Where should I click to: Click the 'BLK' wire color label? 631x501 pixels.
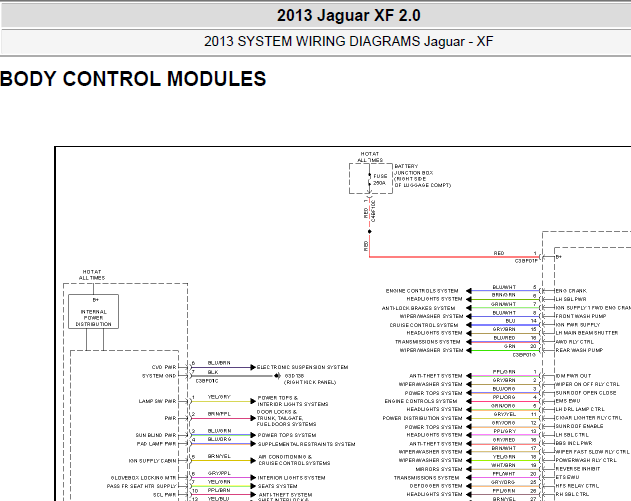coord(213,372)
